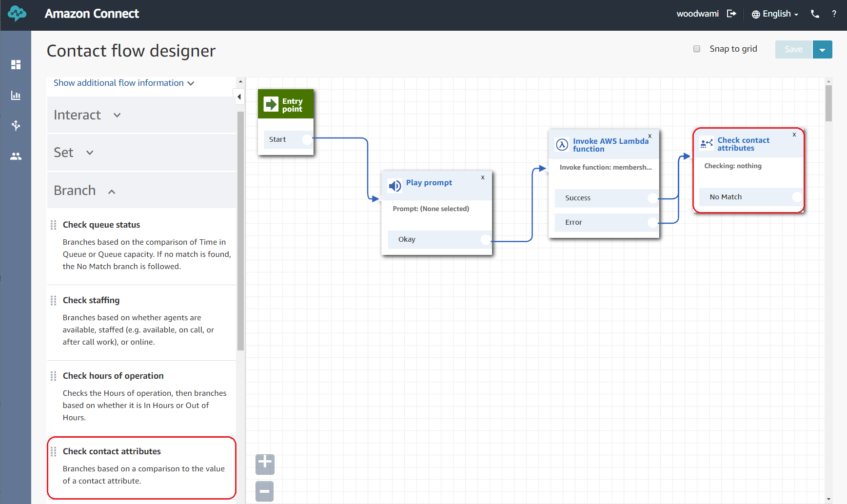This screenshot has height=504, width=847.
Task: Open the English language dropdown
Action: pyautogui.click(x=775, y=14)
